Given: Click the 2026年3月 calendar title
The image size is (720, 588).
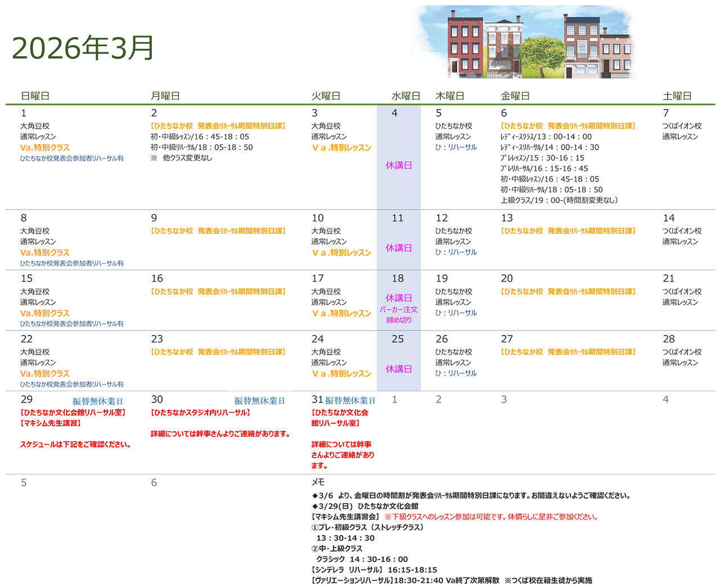Looking at the screenshot, I should (83, 48).
